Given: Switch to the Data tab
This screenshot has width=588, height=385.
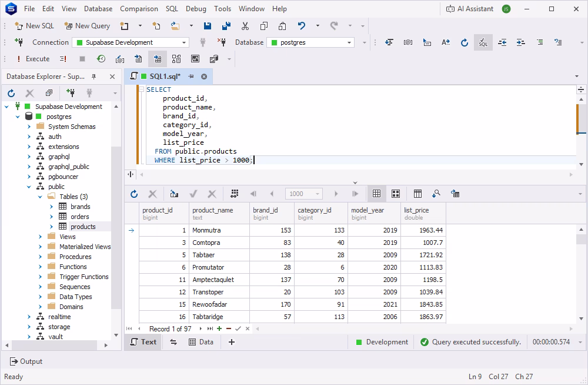Looking at the screenshot, I should coord(201,342).
